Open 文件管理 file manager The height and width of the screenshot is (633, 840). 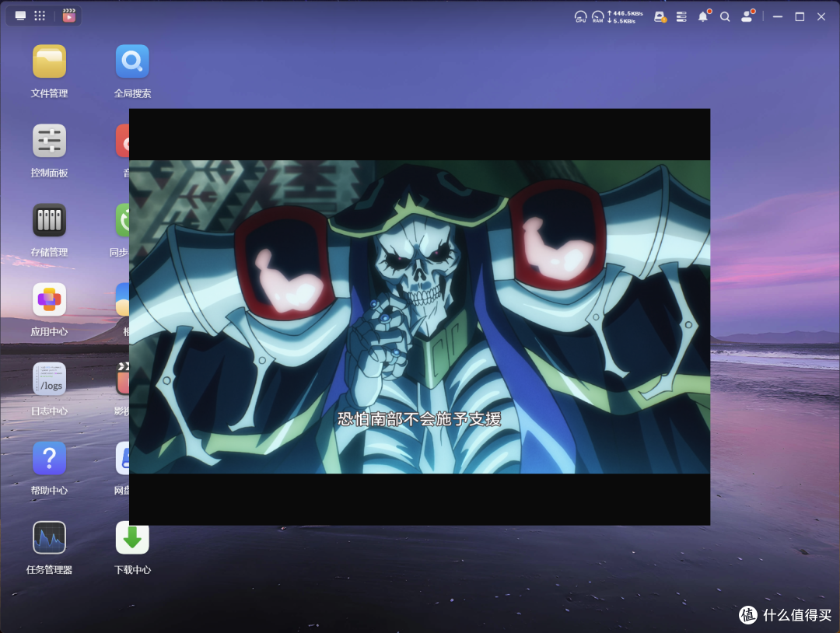[49, 72]
